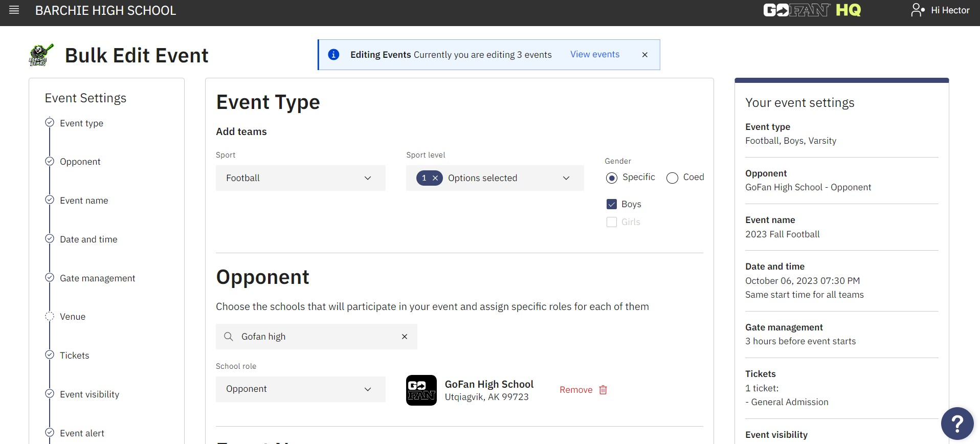Select the Specific gender radio button
980x444 pixels.
(611, 178)
